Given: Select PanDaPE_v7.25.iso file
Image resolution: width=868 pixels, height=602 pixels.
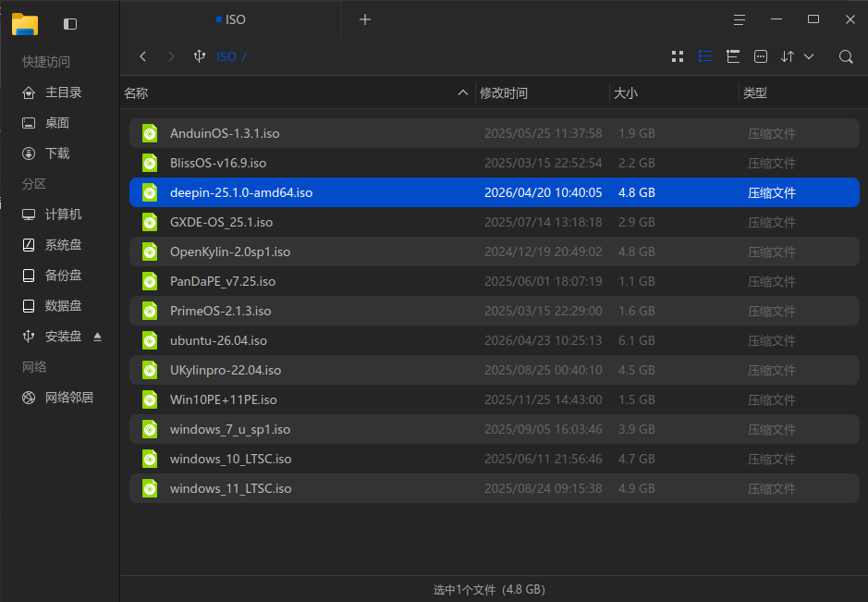Looking at the screenshot, I should point(495,281).
